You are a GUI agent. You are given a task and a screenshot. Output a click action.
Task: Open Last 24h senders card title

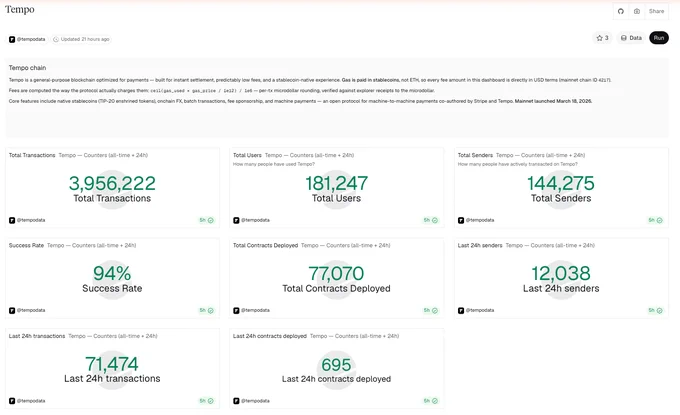click(x=480, y=245)
